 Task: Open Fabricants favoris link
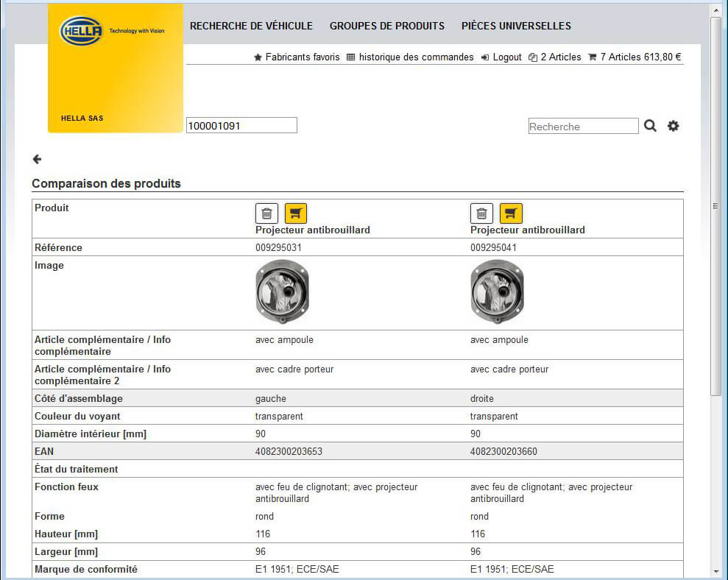coord(303,57)
